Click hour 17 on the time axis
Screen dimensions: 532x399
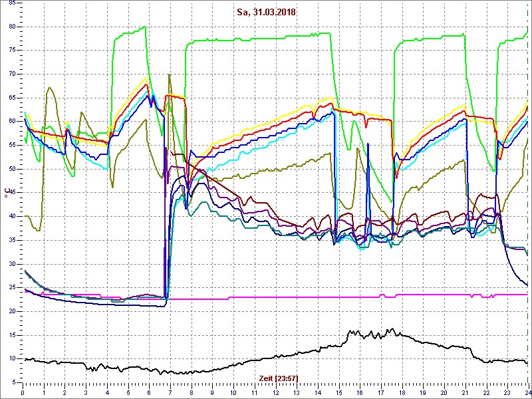click(381, 392)
